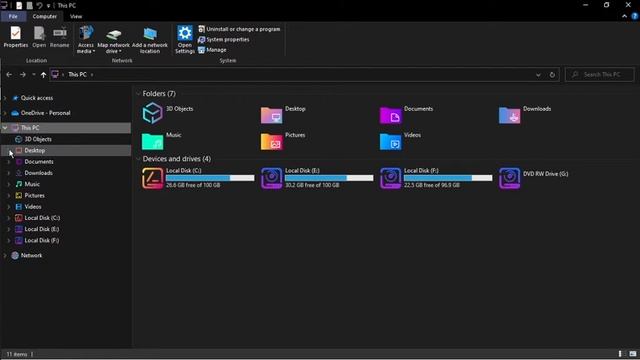Choose Add a network location
The image size is (640, 360).
[x=150, y=40]
